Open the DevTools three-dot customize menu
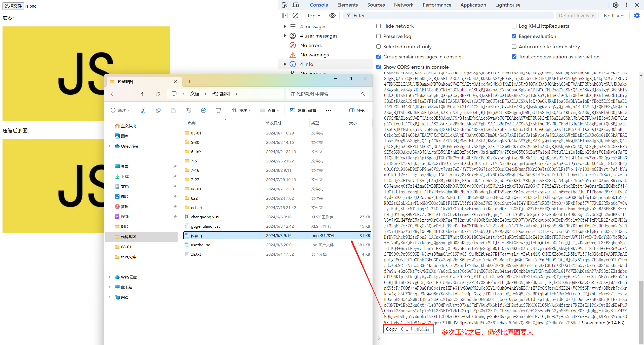 (626, 5)
